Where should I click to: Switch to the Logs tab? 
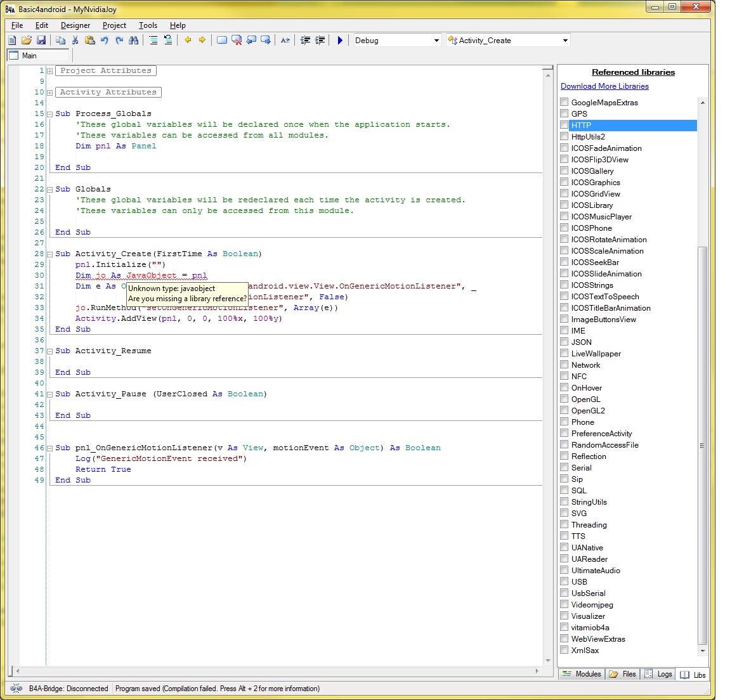[658, 674]
